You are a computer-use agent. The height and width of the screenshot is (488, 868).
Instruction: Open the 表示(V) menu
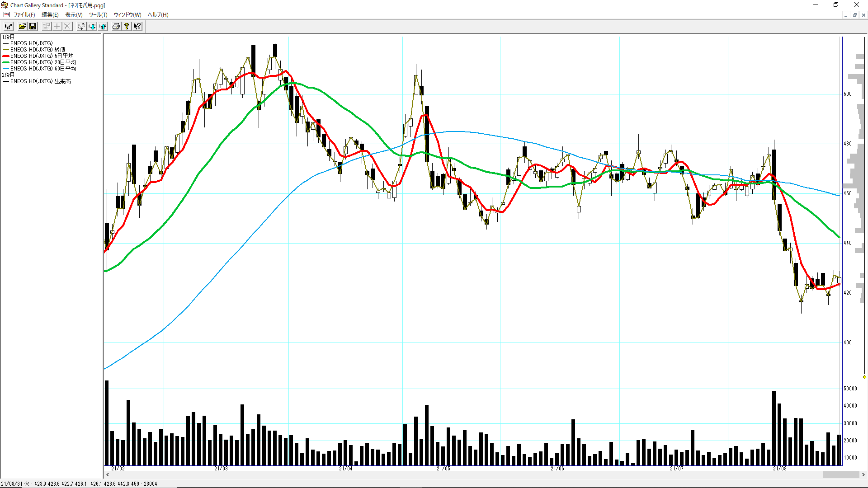click(74, 15)
